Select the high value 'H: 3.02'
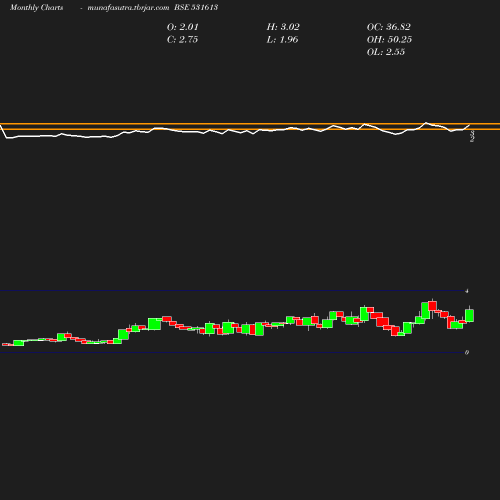This screenshot has height=500, width=500. pos(283,27)
